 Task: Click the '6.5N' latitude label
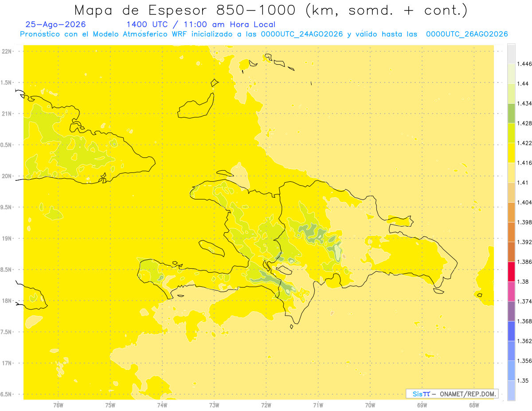[7, 395]
